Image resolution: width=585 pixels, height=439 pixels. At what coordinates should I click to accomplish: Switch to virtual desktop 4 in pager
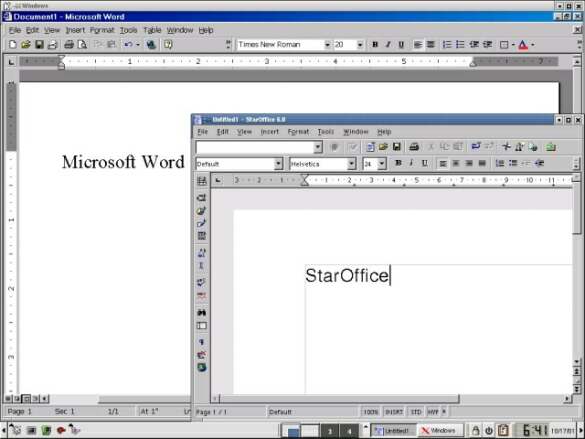(349, 431)
